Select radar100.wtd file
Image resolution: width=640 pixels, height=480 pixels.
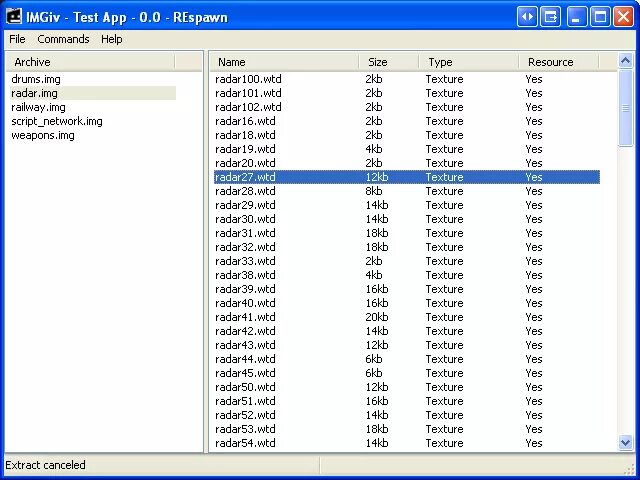pyautogui.click(x=407, y=79)
